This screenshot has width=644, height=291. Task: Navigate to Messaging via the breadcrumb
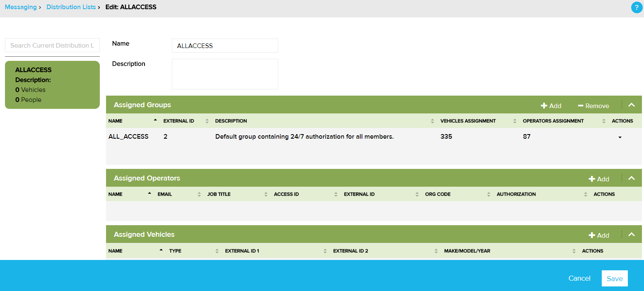click(21, 7)
